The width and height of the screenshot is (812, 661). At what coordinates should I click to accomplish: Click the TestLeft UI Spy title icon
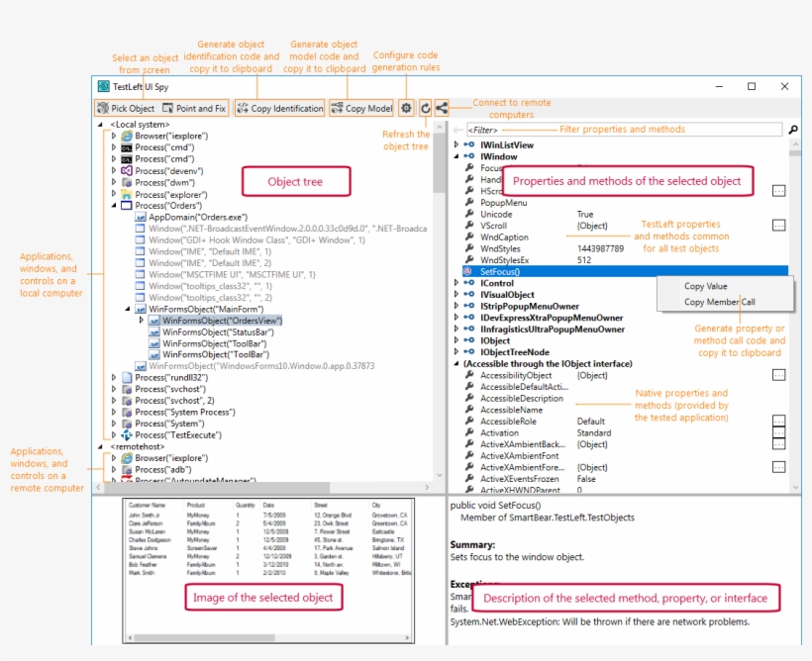(x=104, y=86)
